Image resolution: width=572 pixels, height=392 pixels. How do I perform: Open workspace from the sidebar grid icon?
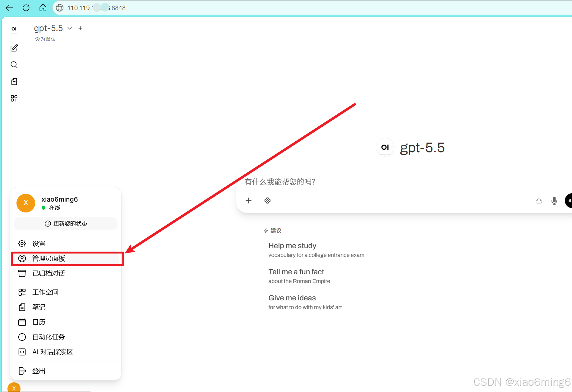14,98
